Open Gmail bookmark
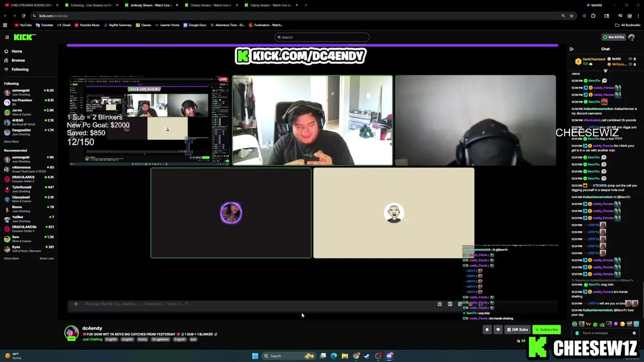The width and height of the screenshot is (644, 362). point(63,25)
